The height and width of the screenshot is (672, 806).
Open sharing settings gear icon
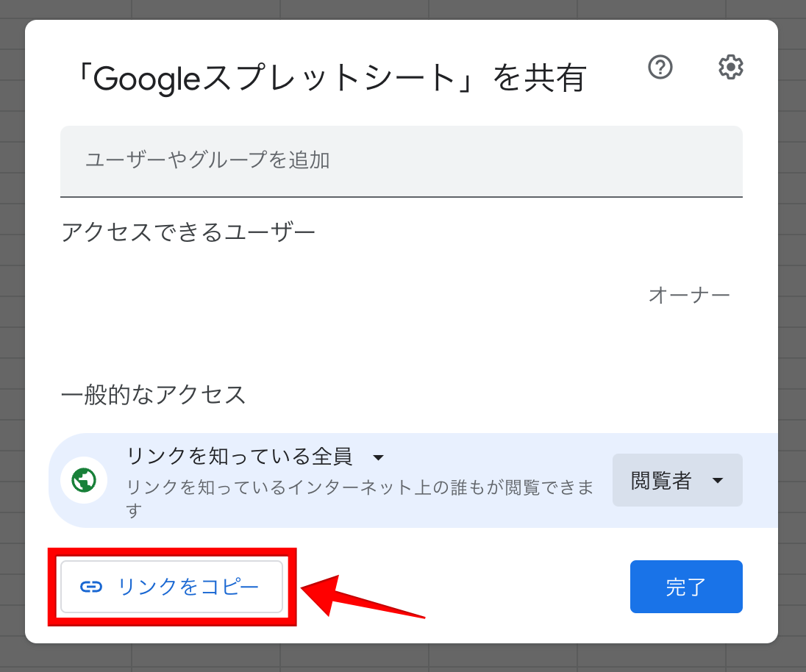[x=730, y=68]
